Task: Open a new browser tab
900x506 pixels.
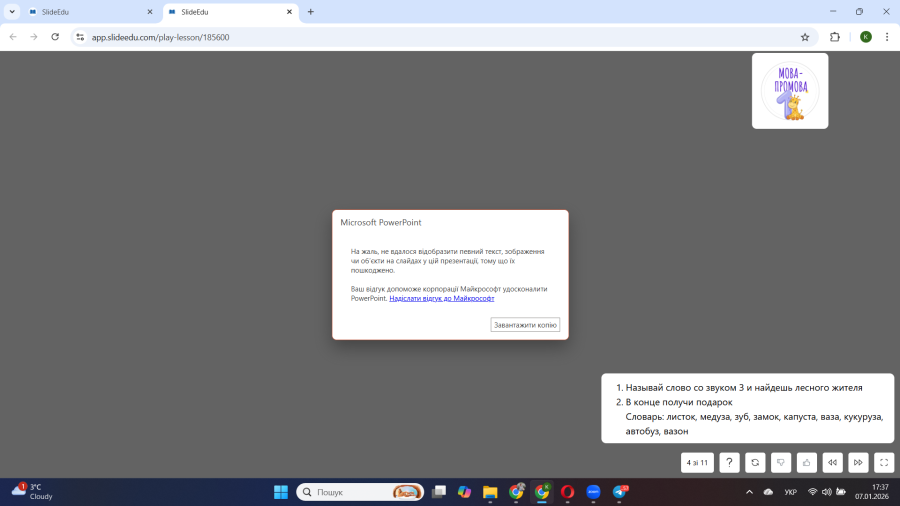Action: [310, 12]
